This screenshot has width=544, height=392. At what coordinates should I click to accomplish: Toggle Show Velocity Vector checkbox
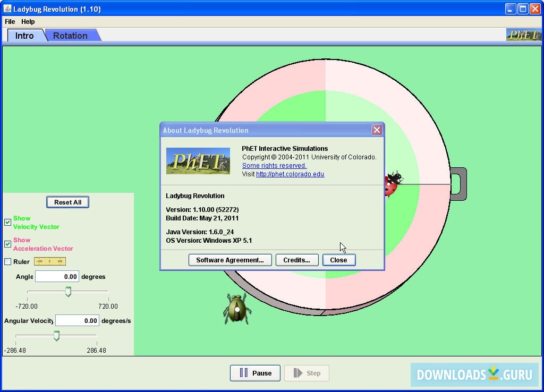tap(7, 223)
